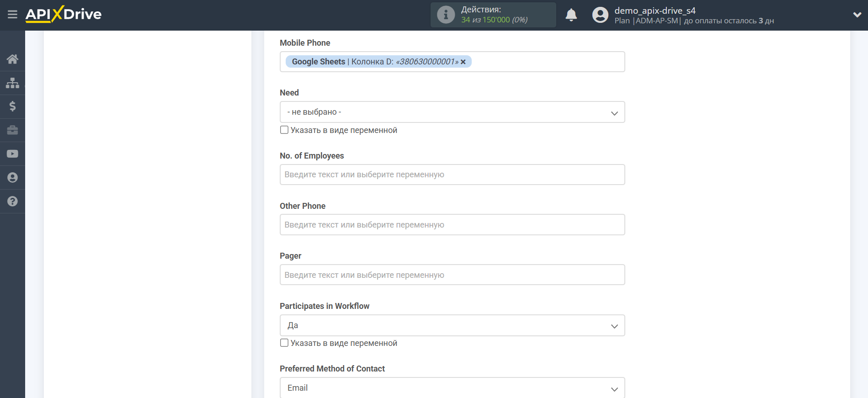Open the help question mark icon
868x398 pixels.
[x=12, y=202]
